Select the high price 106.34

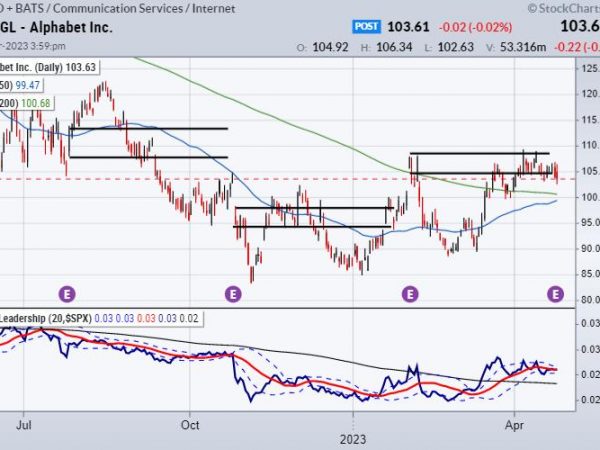coord(394,47)
